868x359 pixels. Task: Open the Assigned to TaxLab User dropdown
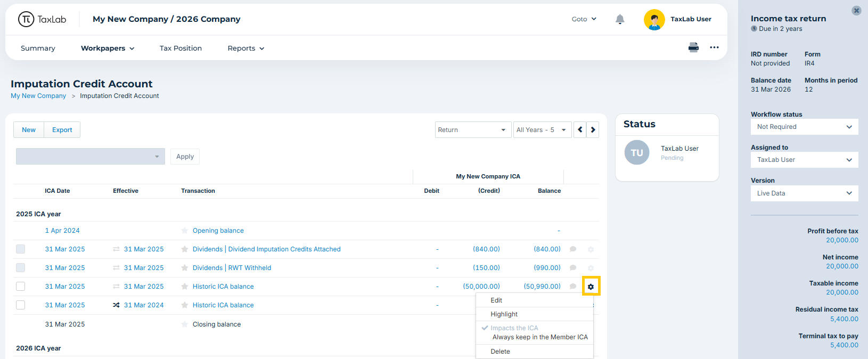(804, 160)
